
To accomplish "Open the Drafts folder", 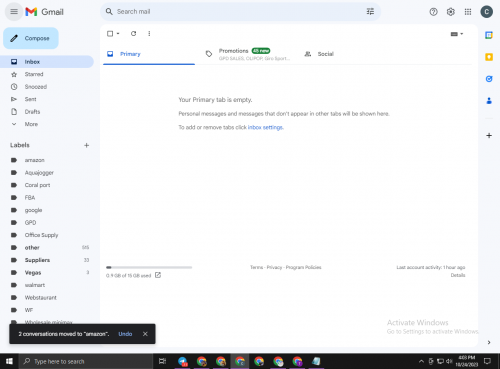I will (47, 112).
